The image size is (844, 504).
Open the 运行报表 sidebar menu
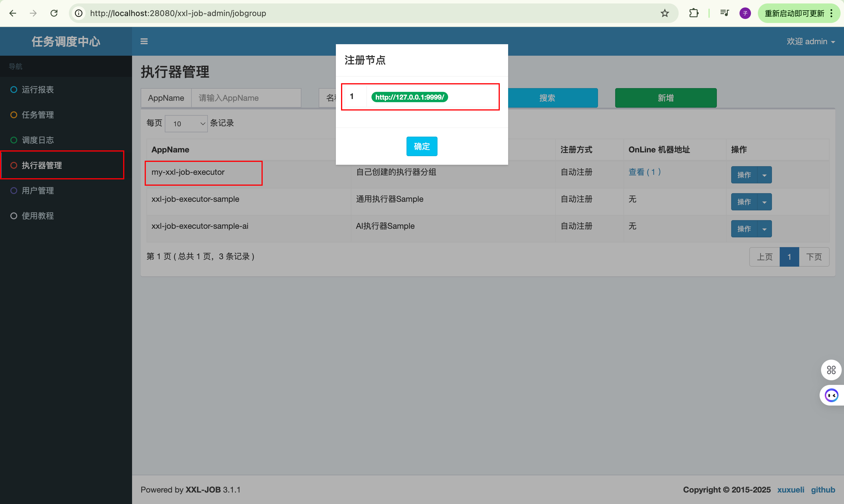click(66, 90)
